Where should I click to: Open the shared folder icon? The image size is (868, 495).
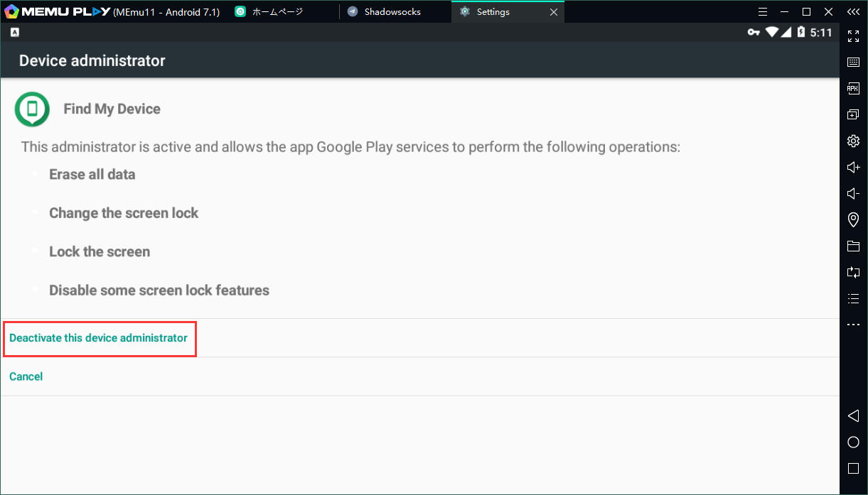click(853, 246)
